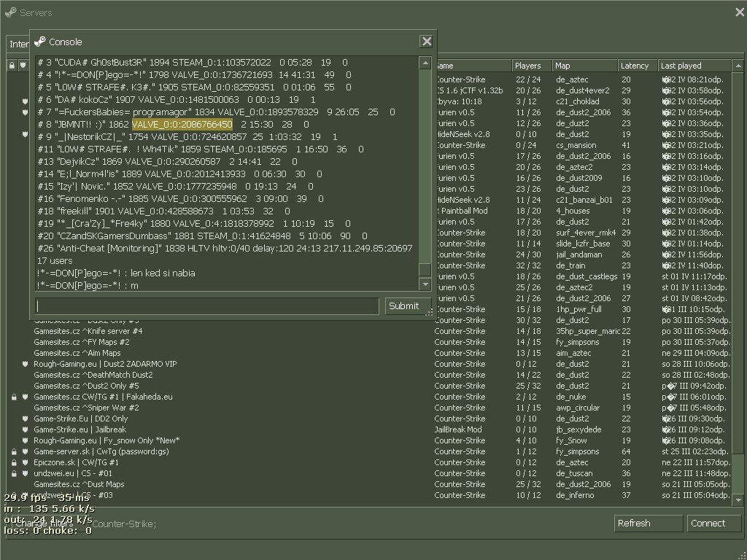Click the console scrollbar up arrow
The height and width of the screenshot is (560, 747).
click(x=425, y=63)
